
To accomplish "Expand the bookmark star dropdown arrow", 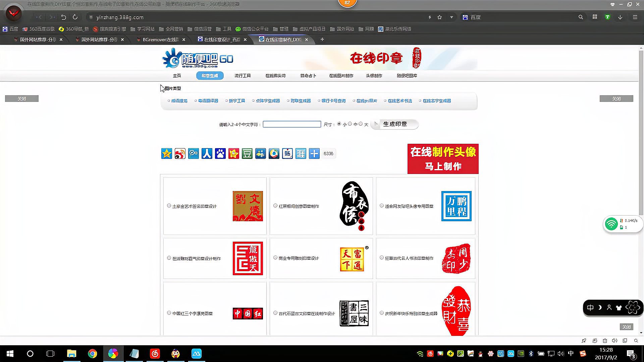I will pyautogui.click(x=451, y=17).
